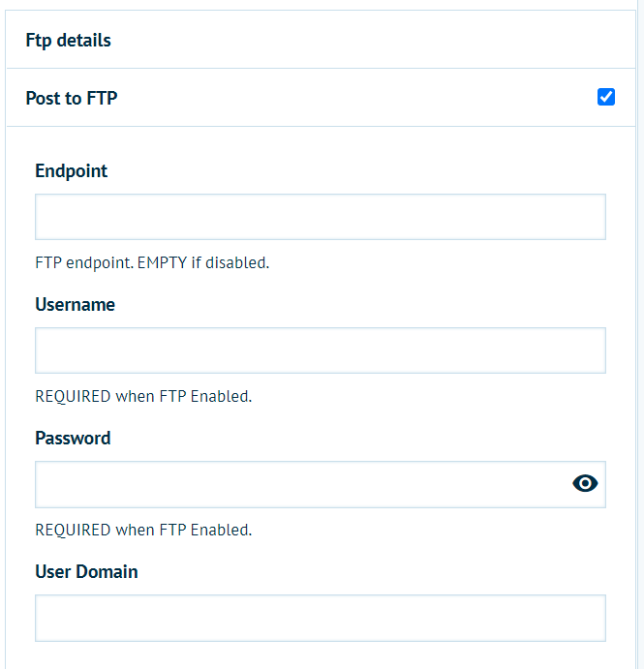Click the Ftp details title text
This screenshot has width=644, height=669.
(68, 41)
